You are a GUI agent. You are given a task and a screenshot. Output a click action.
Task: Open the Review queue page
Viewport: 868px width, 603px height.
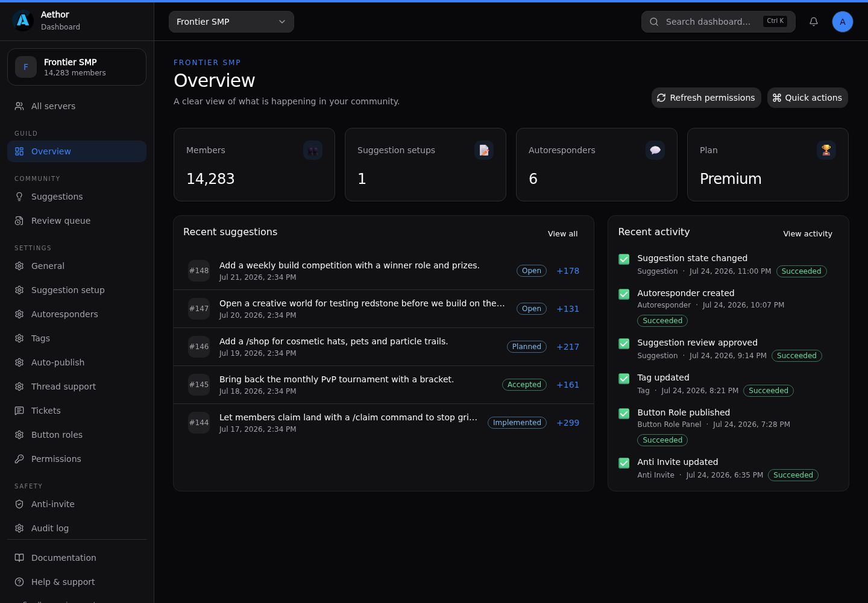point(77,221)
